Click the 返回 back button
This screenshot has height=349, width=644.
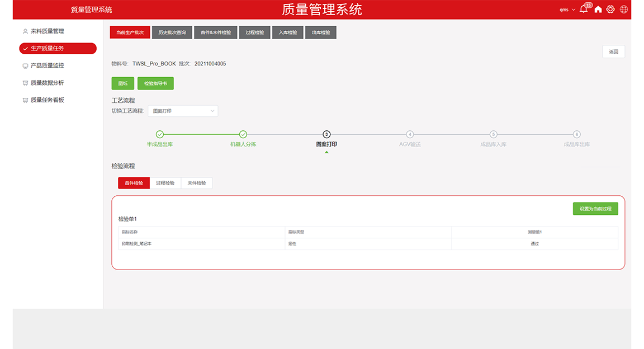point(613,51)
